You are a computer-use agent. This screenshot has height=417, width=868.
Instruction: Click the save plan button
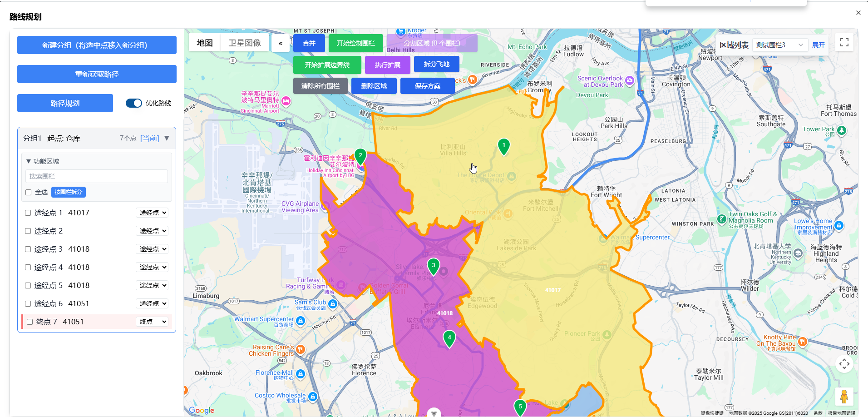pyautogui.click(x=427, y=86)
